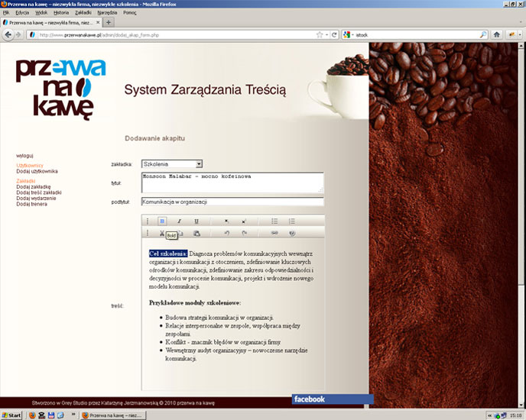
Task: Open the search engine selector dropdown
Action: click(352, 35)
